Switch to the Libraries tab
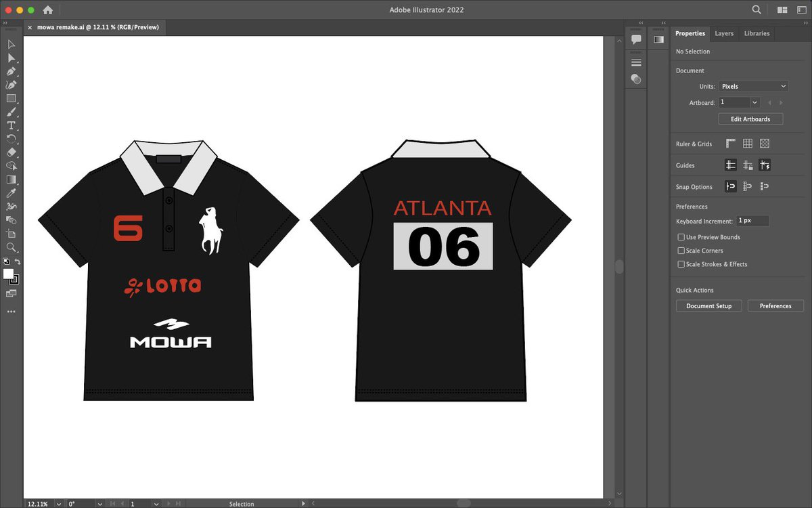The image size is (812, 508). coord(757,33)
